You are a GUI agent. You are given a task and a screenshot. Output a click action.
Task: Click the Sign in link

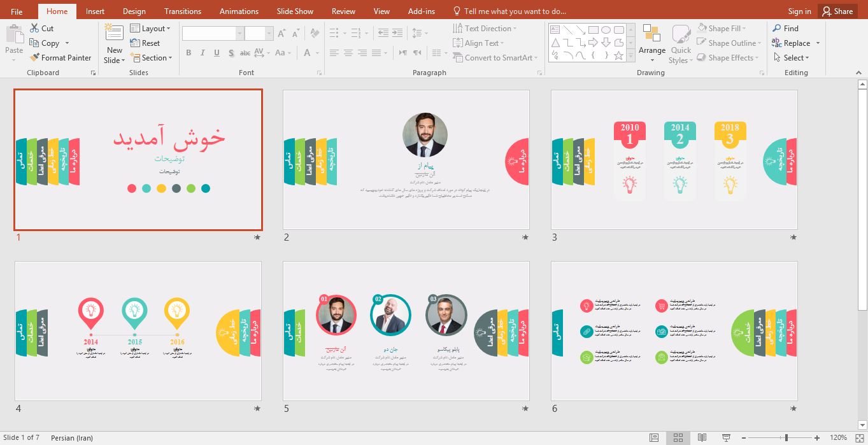coord(799,11)
